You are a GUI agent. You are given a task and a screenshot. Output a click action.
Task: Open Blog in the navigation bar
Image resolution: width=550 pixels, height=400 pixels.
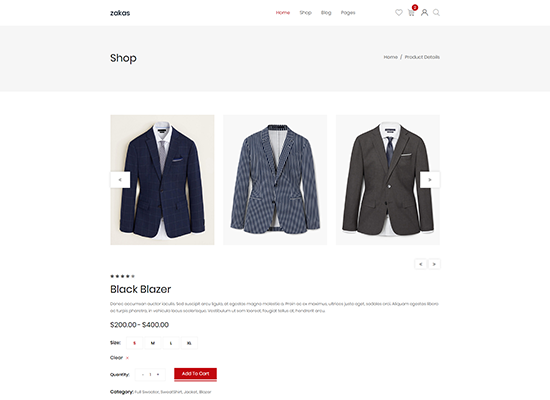(326, 13)
